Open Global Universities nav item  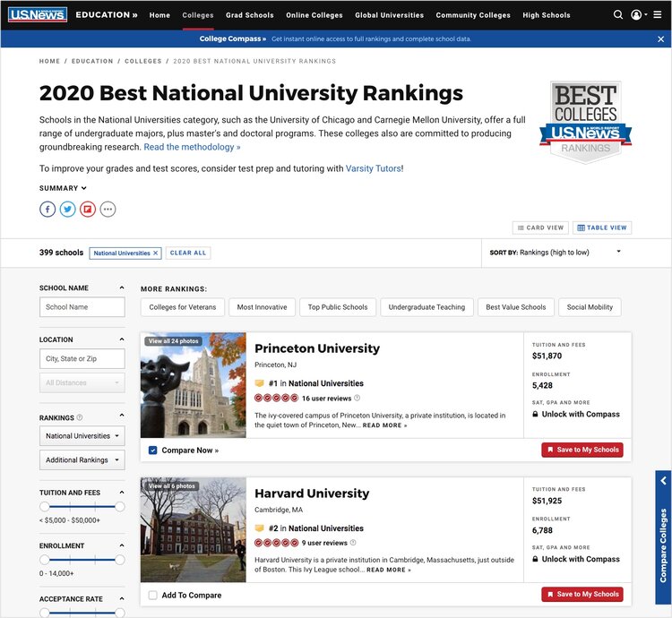point(389,15)
